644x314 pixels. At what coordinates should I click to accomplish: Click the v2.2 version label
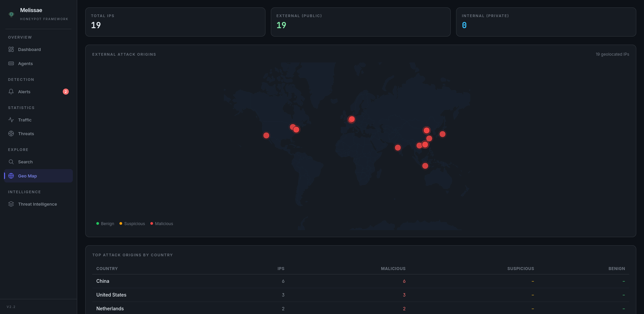point(11,307)
